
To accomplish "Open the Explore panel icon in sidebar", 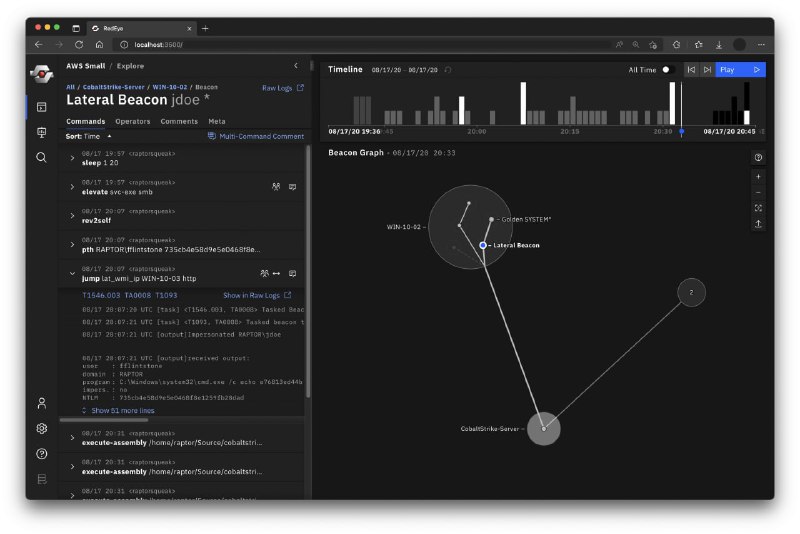I will click(41, 107).
